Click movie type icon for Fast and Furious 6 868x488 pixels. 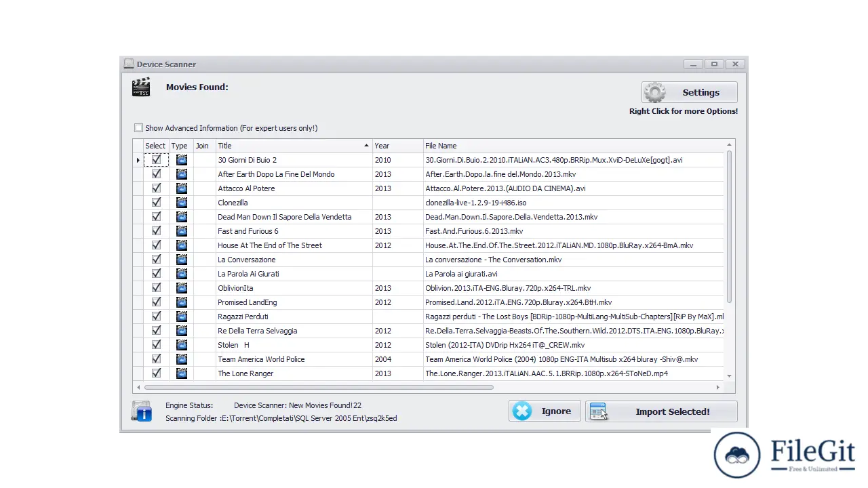(x=181, y=231)
